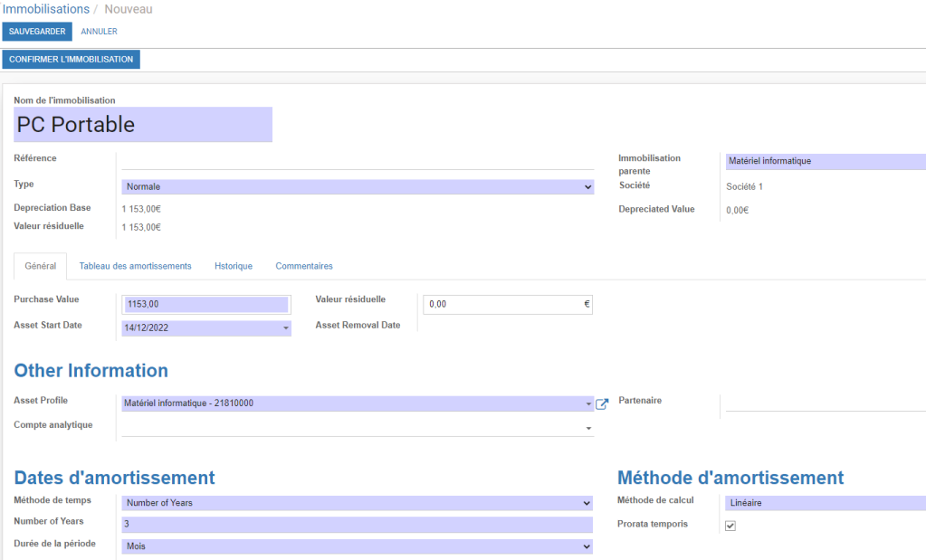The width and height of the screenshot is (926, 560).
Task: Switch to Tableau des amortissements tab
Action: tap(135, 266)
